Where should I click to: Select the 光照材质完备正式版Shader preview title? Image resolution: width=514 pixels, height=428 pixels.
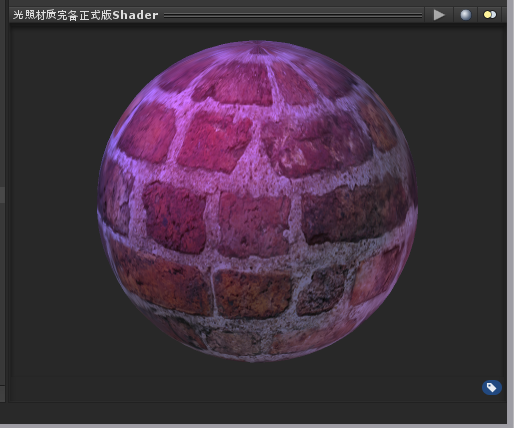tap(85, 15)
